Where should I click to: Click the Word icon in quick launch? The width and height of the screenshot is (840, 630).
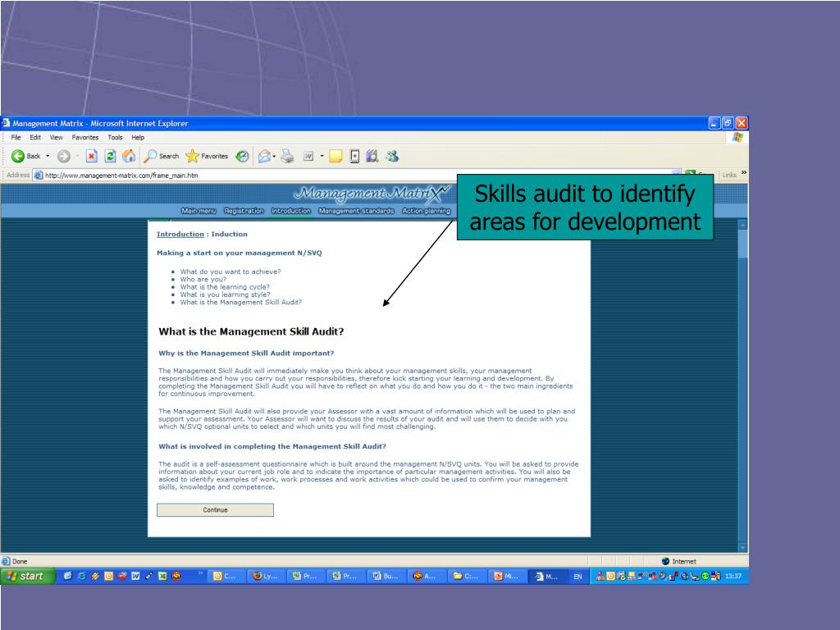[x=135, y=577]
